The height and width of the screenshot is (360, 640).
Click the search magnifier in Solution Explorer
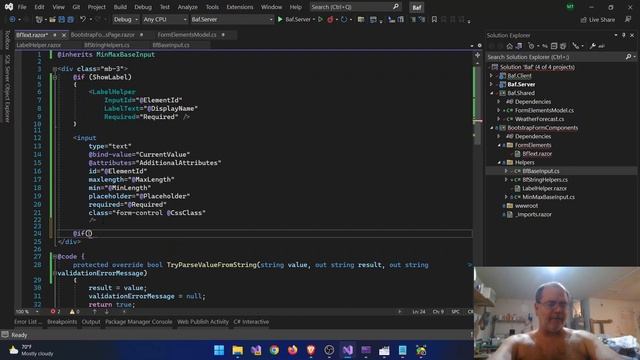coord(629,57)
